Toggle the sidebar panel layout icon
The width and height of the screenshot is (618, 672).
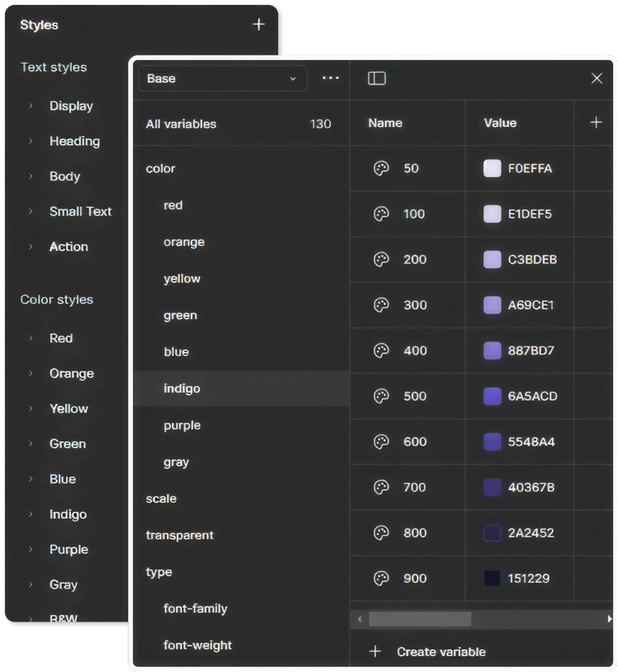click(377, 78)
